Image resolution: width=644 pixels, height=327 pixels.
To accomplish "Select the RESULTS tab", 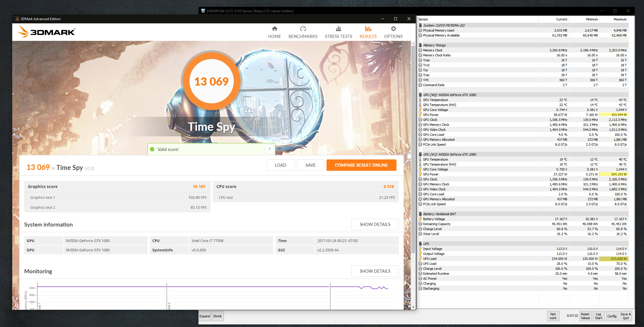I will [368, 32].
